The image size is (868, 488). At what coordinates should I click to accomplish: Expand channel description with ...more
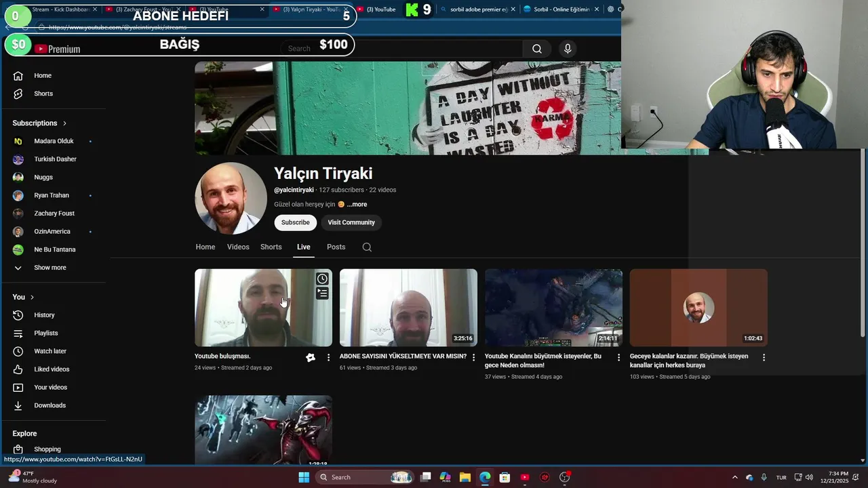pos(357,204)
